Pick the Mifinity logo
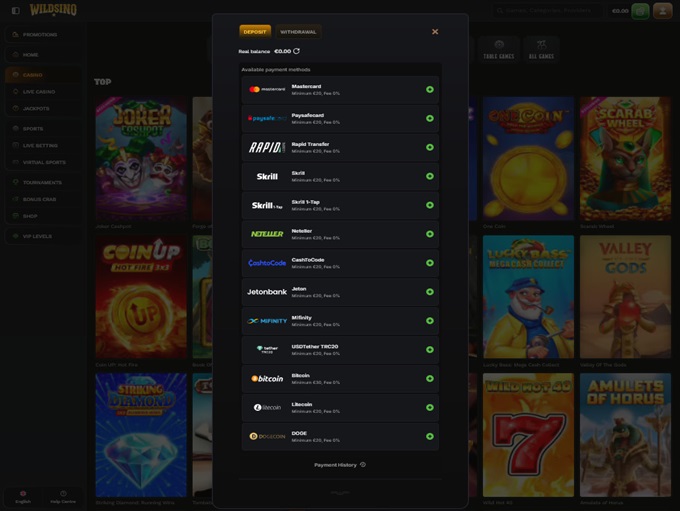This screenshot has width=680, height=511. tap(267, 321)
